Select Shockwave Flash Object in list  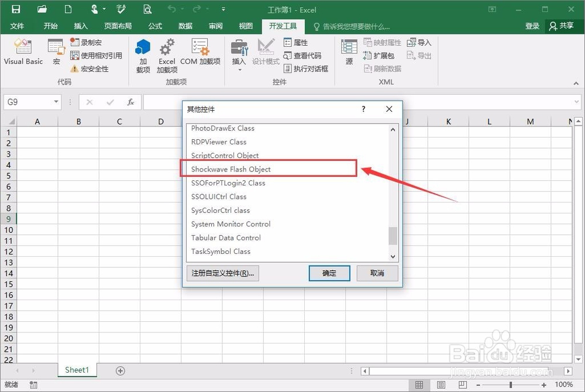click(287, 169)
